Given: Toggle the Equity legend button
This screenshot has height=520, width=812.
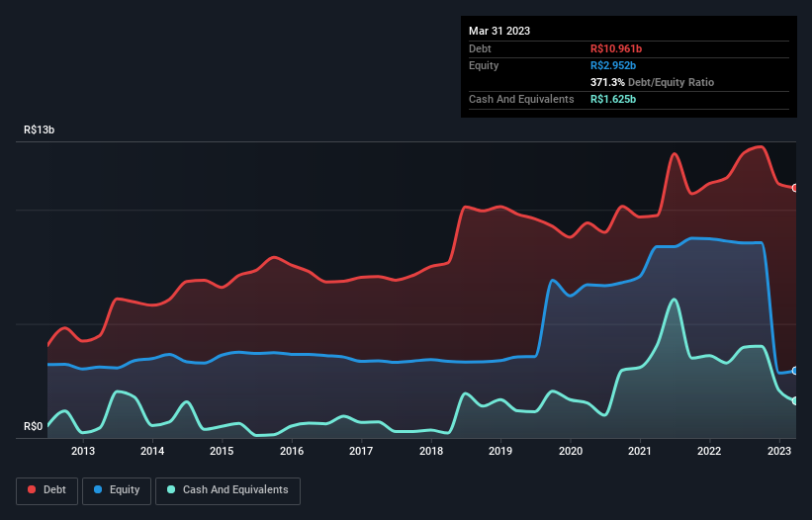Looking at the screenshot, I should coord(117,490).
